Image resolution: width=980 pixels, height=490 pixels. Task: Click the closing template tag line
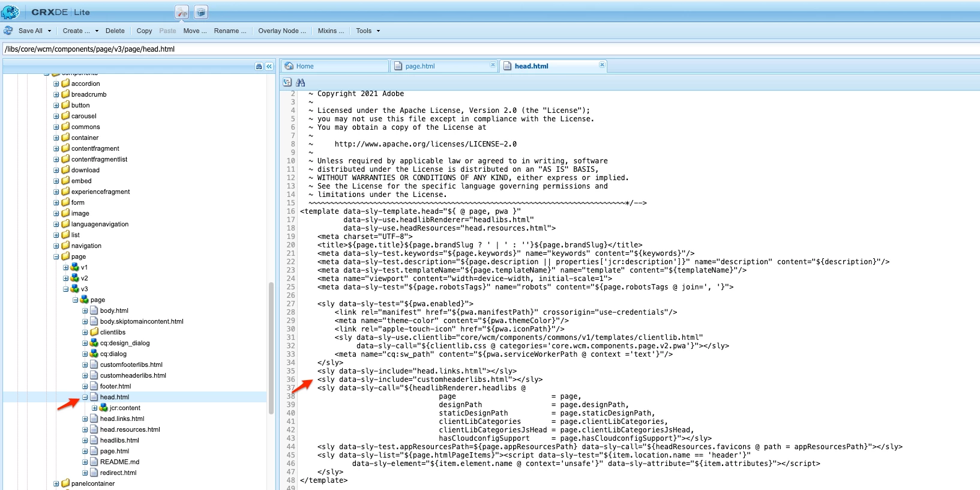click(323, 480)
